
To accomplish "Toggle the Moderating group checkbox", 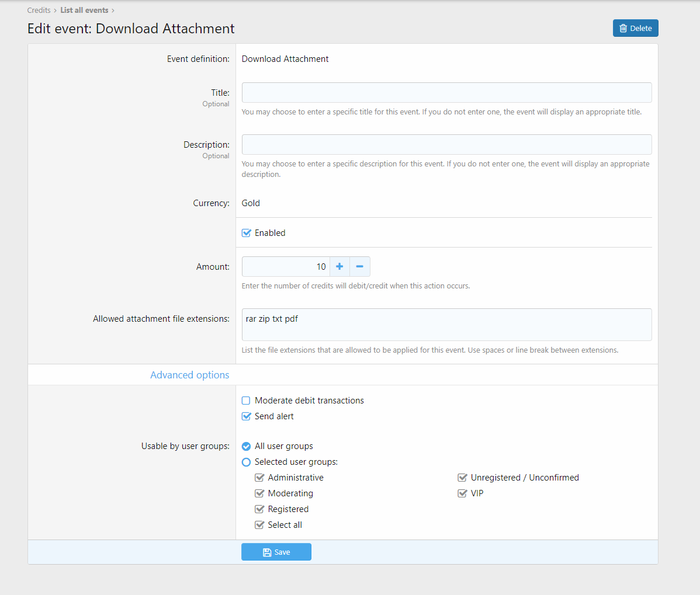I will coord(260,493).
